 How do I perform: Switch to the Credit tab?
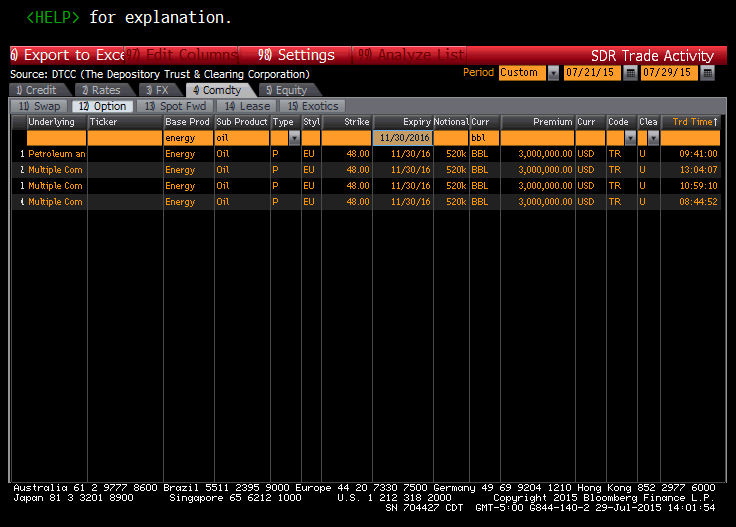37,90
